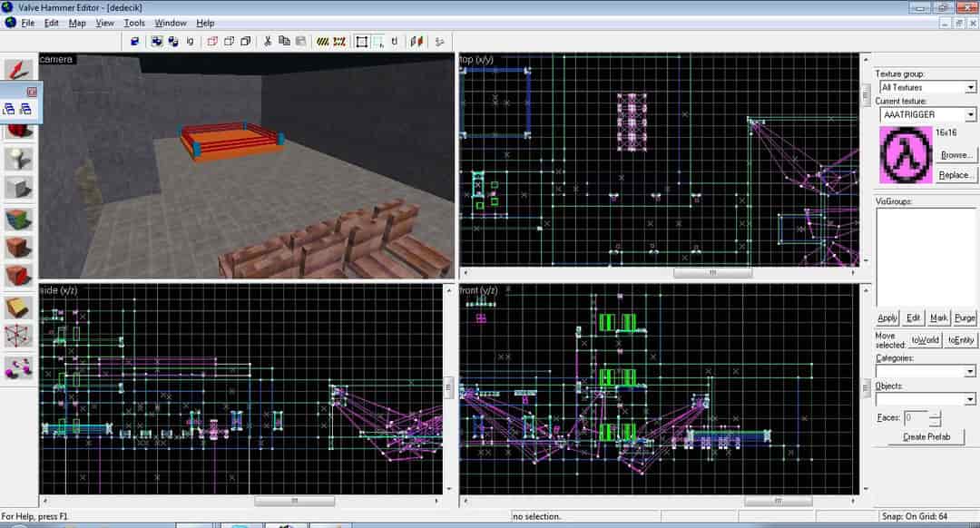Image resolution: width=980 pixels, height=528 pixels.
Task: Toggle the 'ig' ignore groups button
Action: pyautogui.click(x=190, y=41)
